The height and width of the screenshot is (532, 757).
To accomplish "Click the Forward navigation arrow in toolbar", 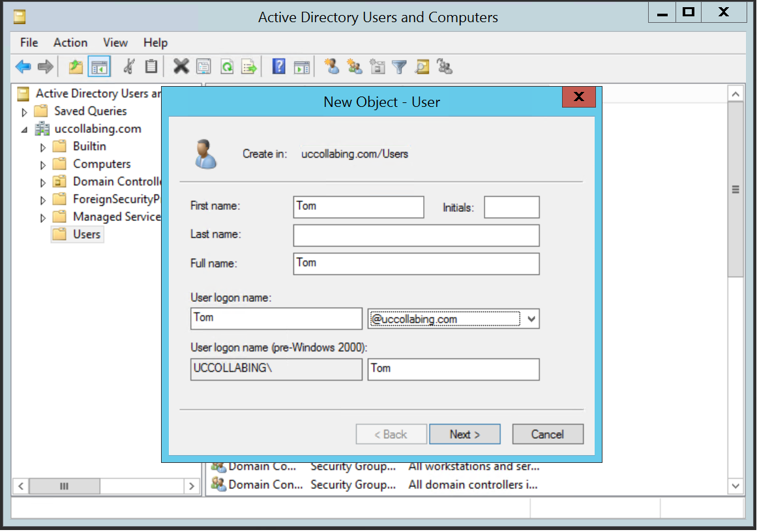I will pyautogui.click(x=46, y=66).
